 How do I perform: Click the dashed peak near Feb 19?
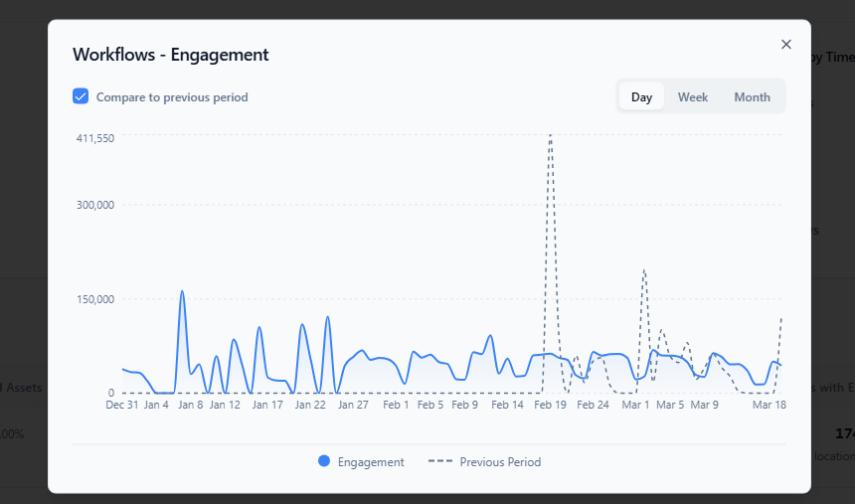550,135
